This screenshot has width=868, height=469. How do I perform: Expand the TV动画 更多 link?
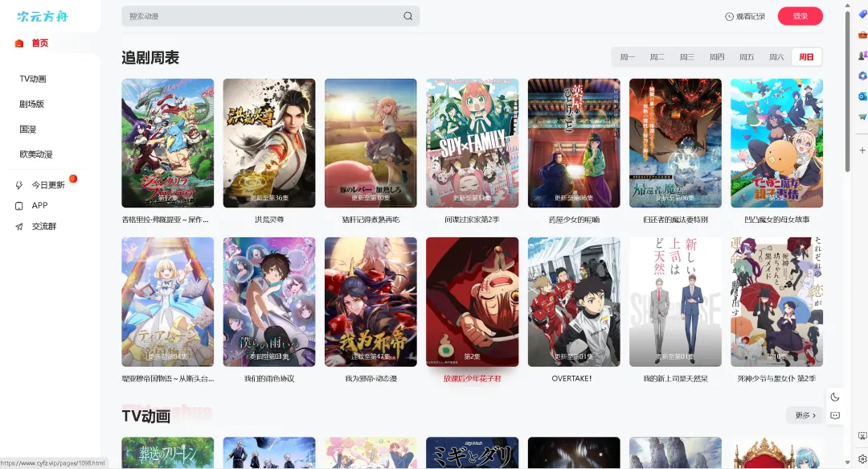pyautogui.click(x=805, y=415)
